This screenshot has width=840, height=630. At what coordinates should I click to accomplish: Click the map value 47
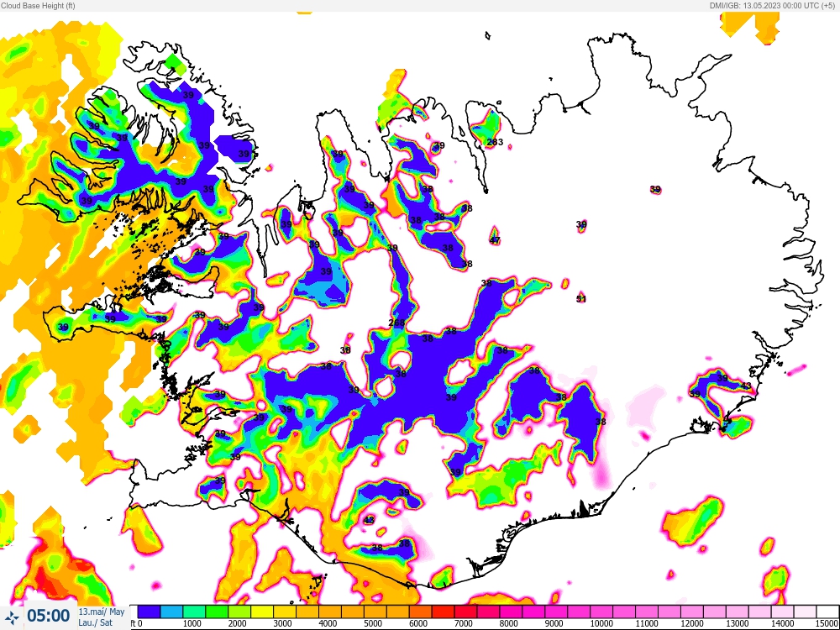495,240
